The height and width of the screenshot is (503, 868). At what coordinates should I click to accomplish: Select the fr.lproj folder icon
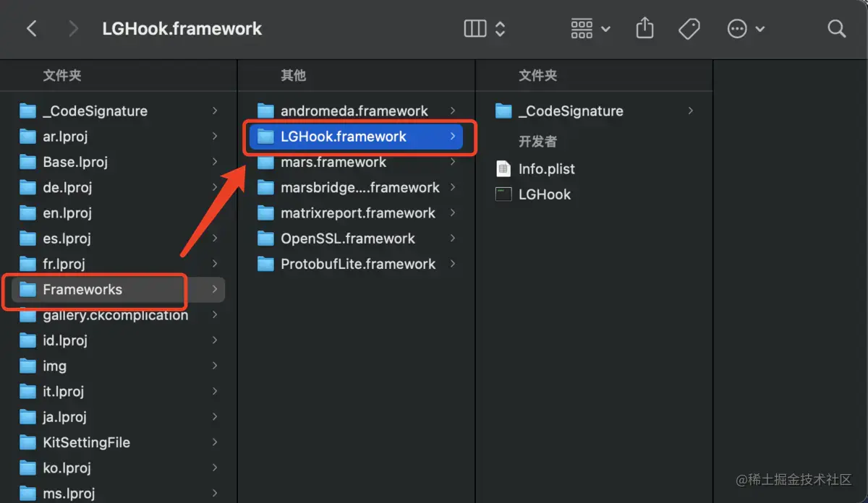pyautogui.click(x=27, y=264)
